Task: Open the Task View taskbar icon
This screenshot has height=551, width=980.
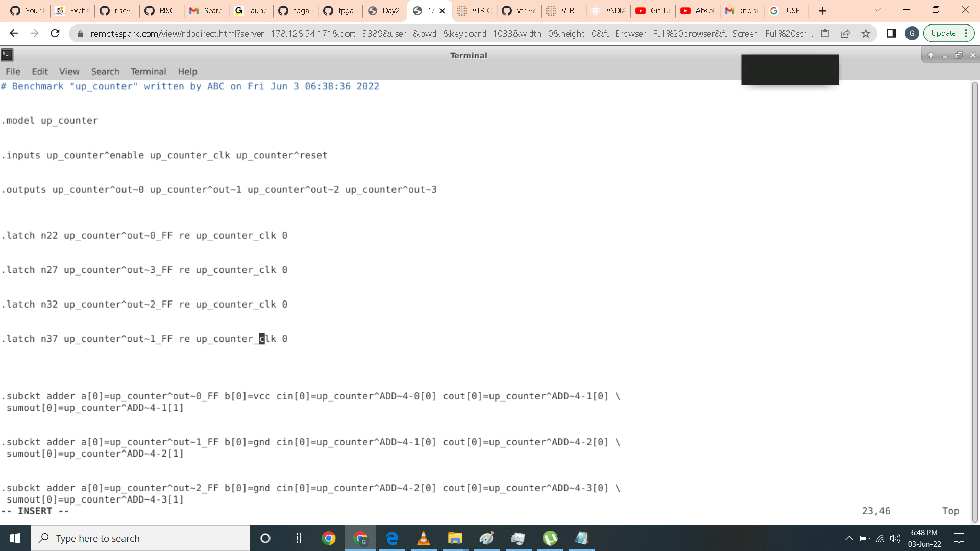Action: [x=296, y=538]
